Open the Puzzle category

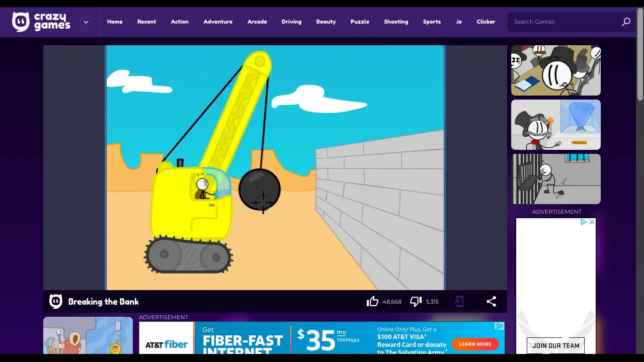(x=360, y=22)
